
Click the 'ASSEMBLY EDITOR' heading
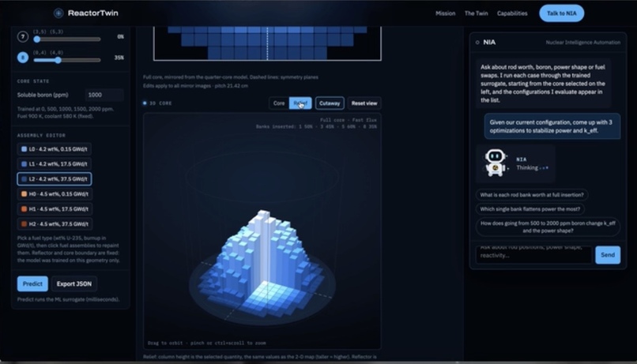(x=41, y=135)
